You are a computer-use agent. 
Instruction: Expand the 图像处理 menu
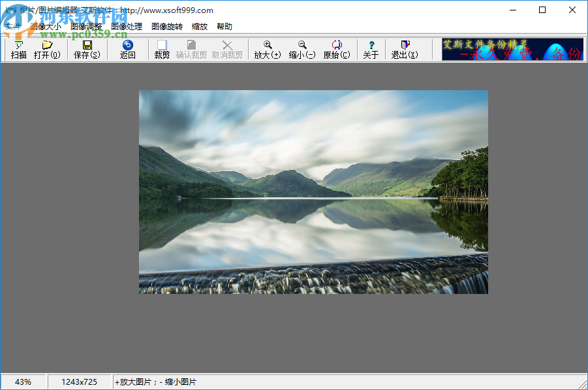[127, 27]
